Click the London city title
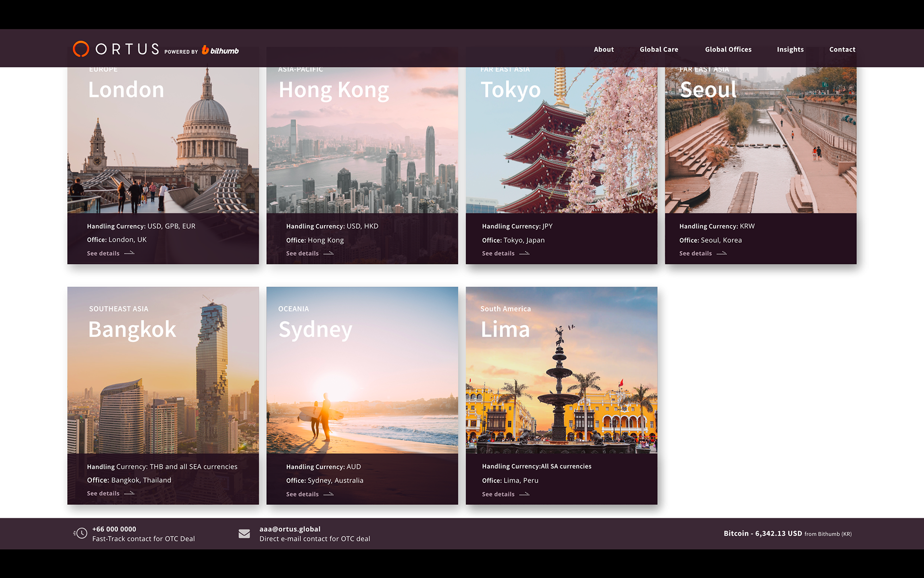The width and height of the screenshot is (924, 578). pyautogui.click(x=126, y=90)
